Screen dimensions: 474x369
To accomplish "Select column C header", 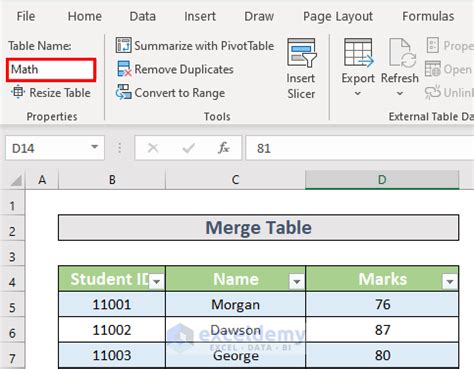I will [x=235, y=180].
